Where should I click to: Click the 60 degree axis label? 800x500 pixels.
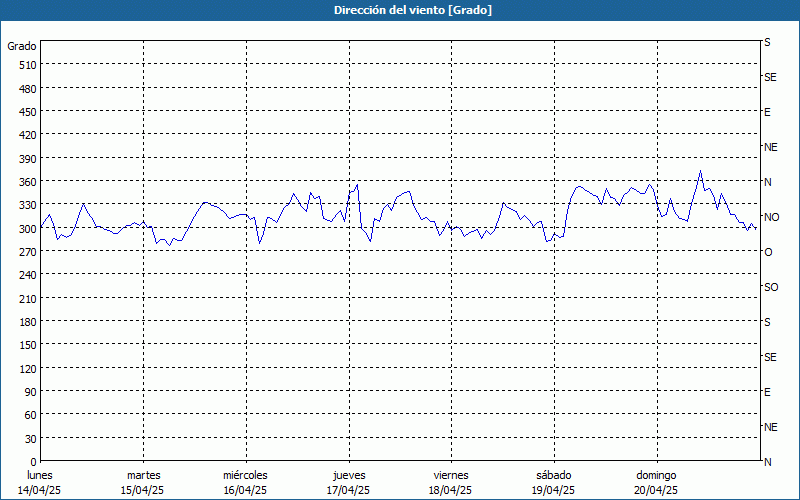tap(31, 415)
